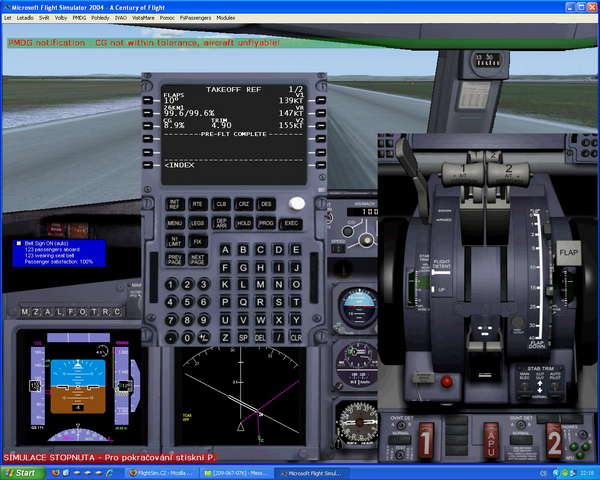This screenshot has width=600, height=480.
Task: Click the DEL key on FMC keypad
Action: [x=260, y=338]
